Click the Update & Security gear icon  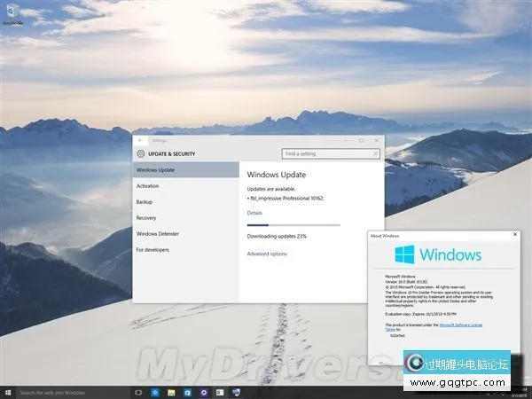click(141, 154)
